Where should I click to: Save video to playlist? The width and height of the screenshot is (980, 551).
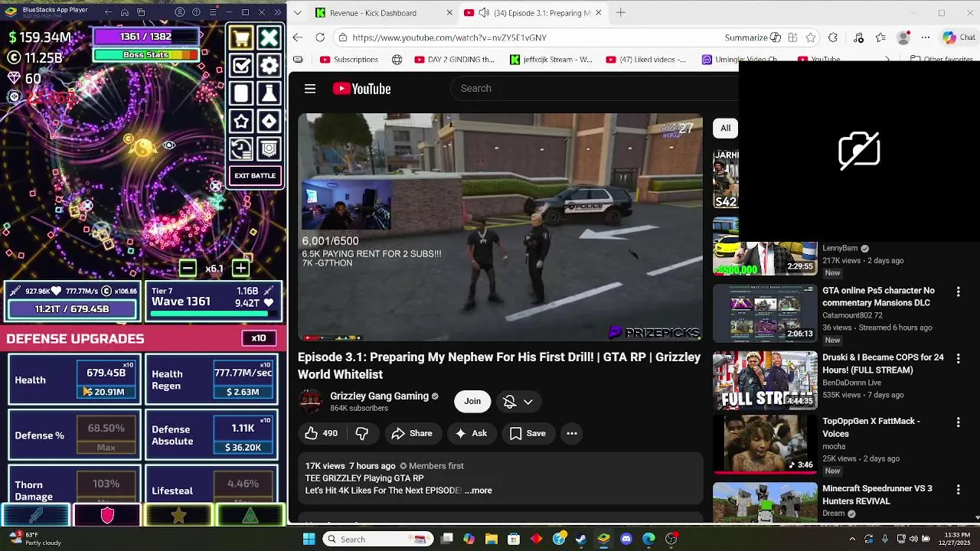(528, 433)
